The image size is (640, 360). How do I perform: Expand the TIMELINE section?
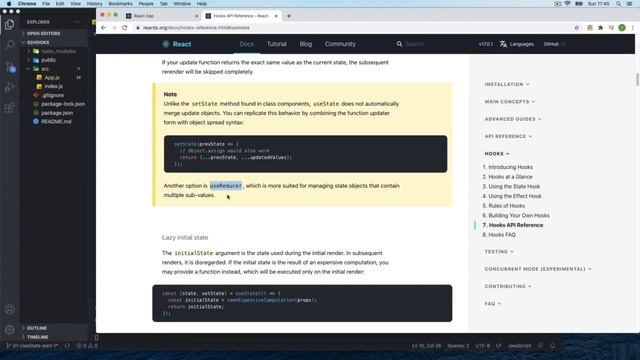click(x=38, y=337)
